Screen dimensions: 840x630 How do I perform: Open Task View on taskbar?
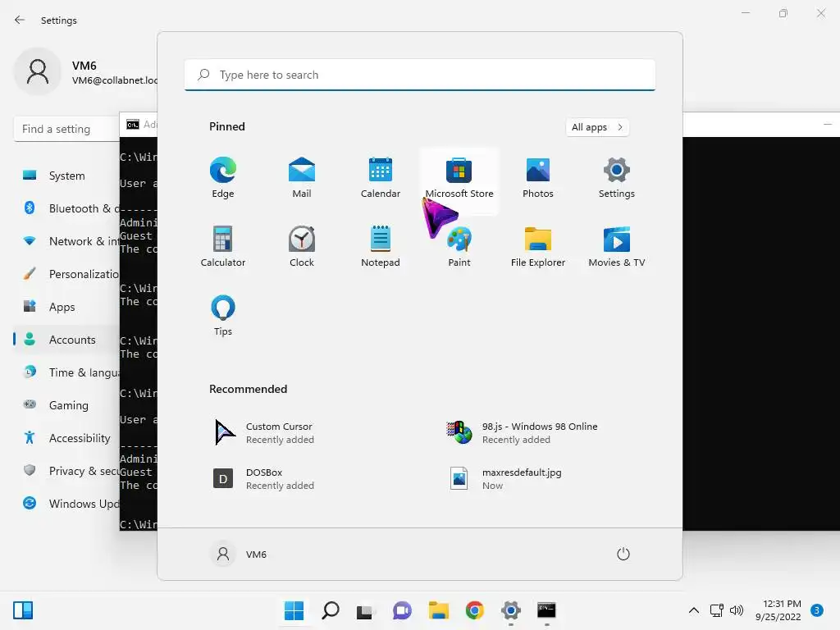coord(365,610)
